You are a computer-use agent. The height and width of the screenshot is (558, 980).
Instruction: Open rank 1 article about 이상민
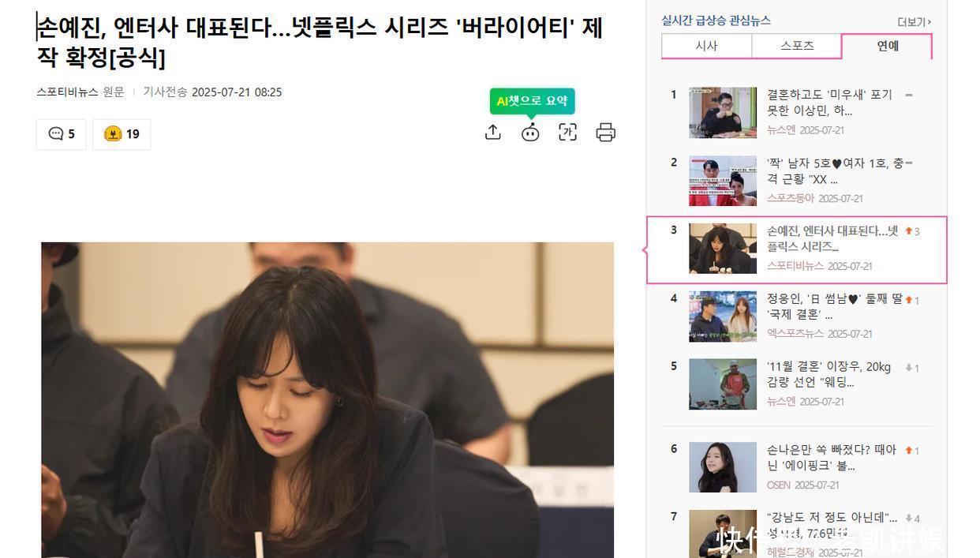point(829,102)
